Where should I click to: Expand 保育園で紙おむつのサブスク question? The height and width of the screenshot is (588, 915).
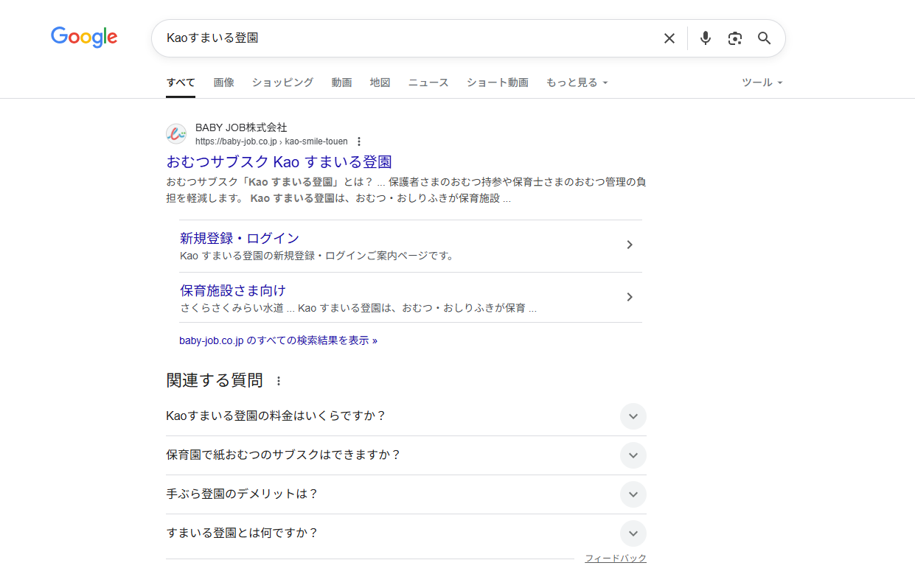tap(633, 455)
